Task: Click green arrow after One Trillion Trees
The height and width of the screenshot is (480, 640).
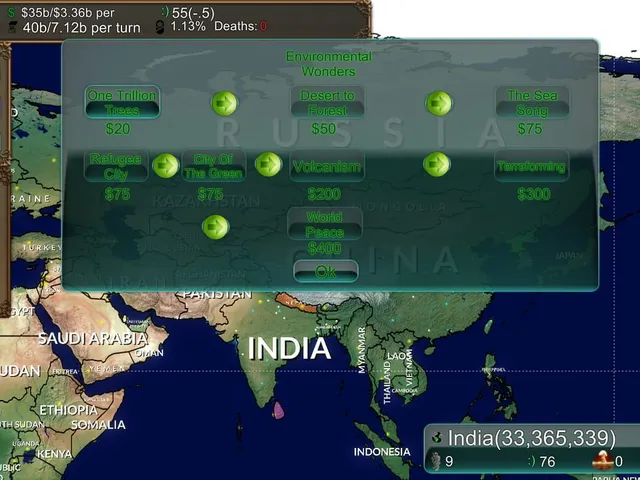Action: (x=224, y=103)
